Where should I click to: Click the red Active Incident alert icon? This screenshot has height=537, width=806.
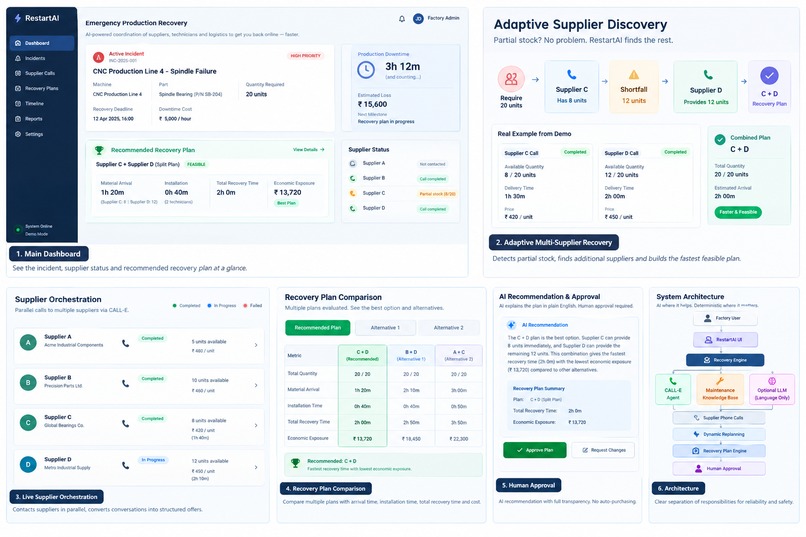point(98,57)
